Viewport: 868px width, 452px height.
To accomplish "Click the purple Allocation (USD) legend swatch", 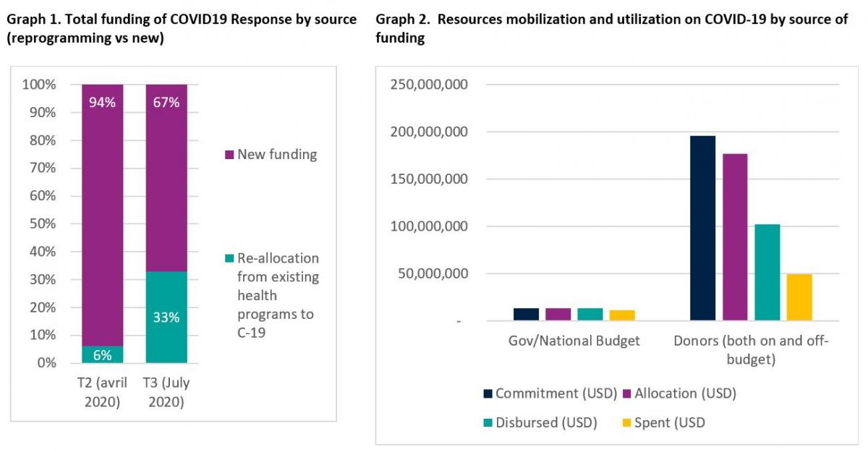I will (626, 393).
